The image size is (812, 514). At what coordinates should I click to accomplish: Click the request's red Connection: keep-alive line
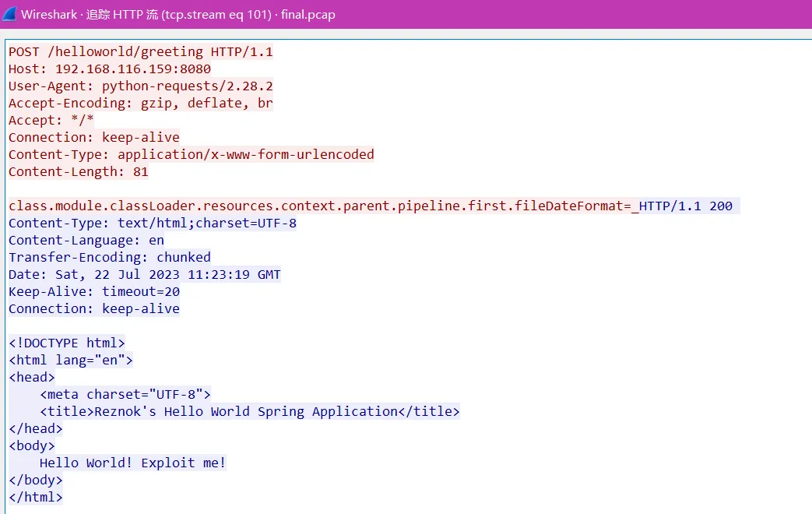pos(93,138)
